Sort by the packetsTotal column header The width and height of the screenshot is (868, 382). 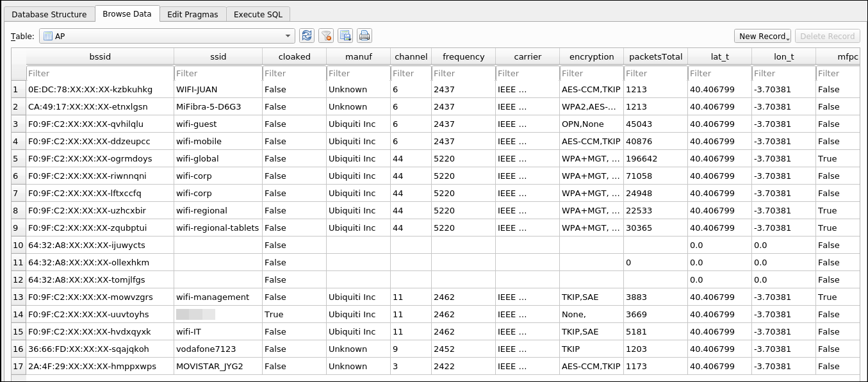click(x=655, y=56)
